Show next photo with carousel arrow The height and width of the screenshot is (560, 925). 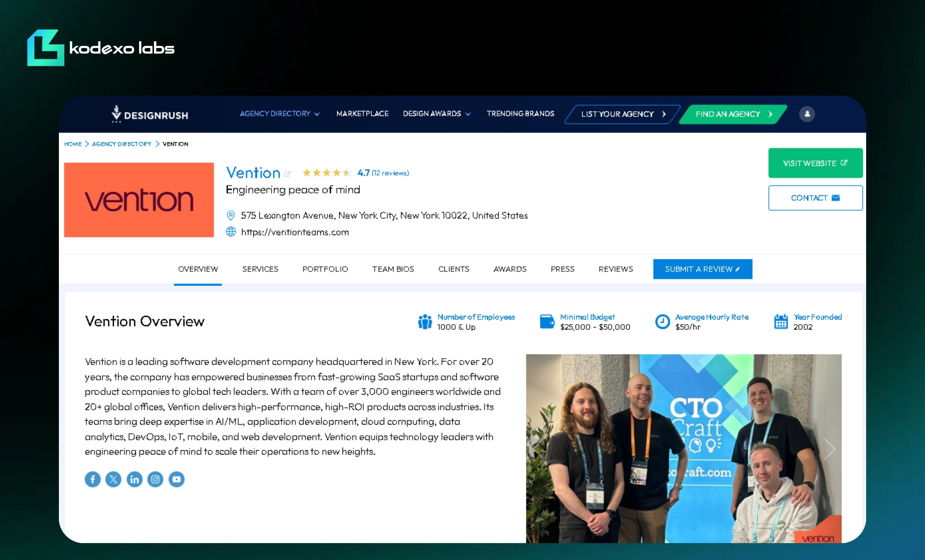[x=829, y=448]
